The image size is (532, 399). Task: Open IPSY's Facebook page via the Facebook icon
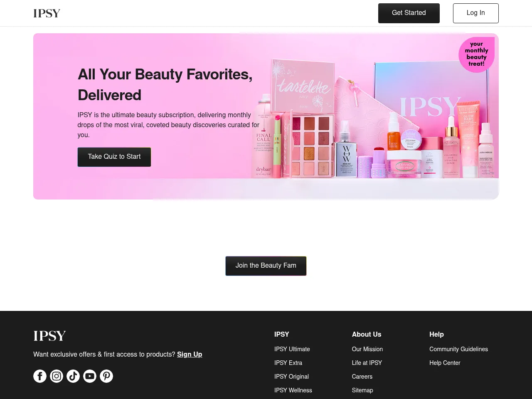[40, 376]
